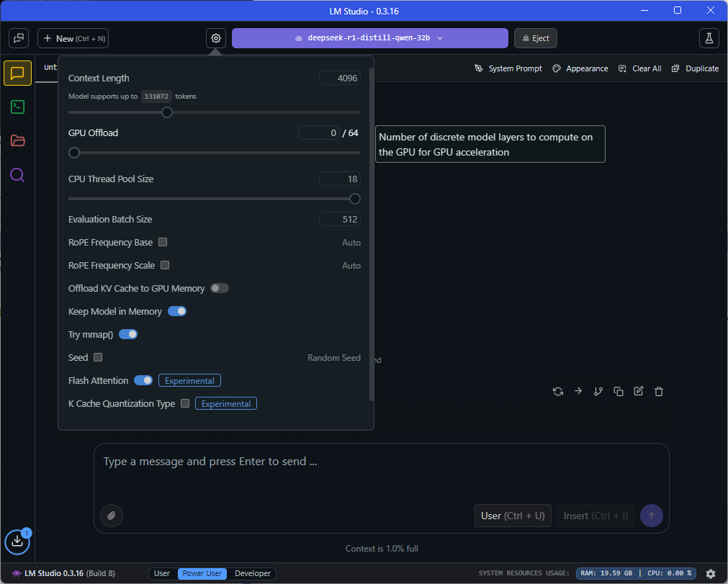Open the Discover search icon
The image size is (728, 584).
click(18, 175)
